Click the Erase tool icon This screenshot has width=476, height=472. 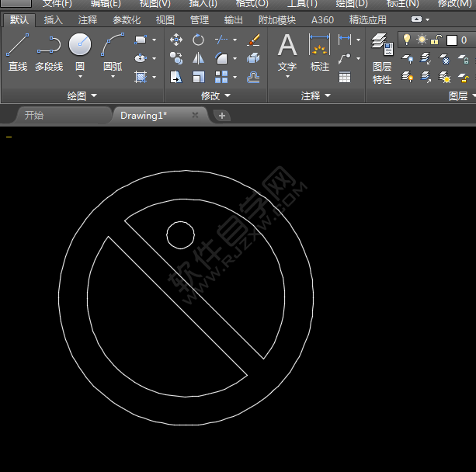[x=253, y=40]
